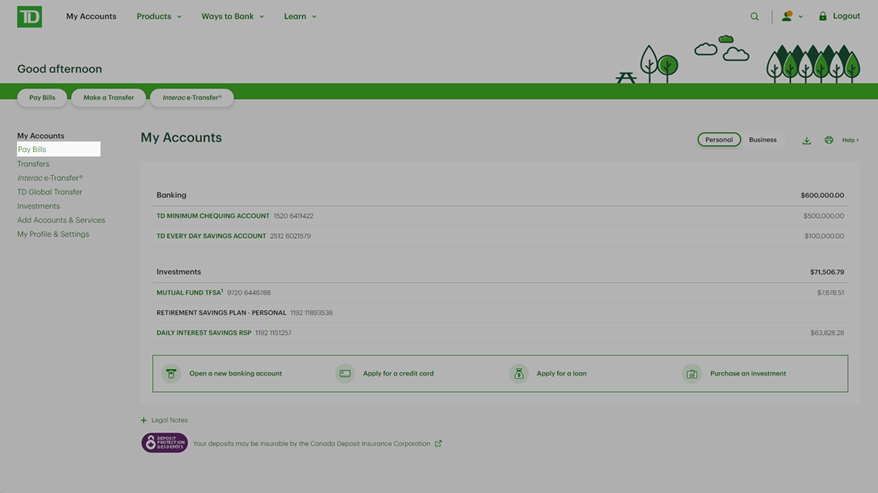Click Purchase an investment
This screenshot has height=493, width=878.
[x=748, y=374]
